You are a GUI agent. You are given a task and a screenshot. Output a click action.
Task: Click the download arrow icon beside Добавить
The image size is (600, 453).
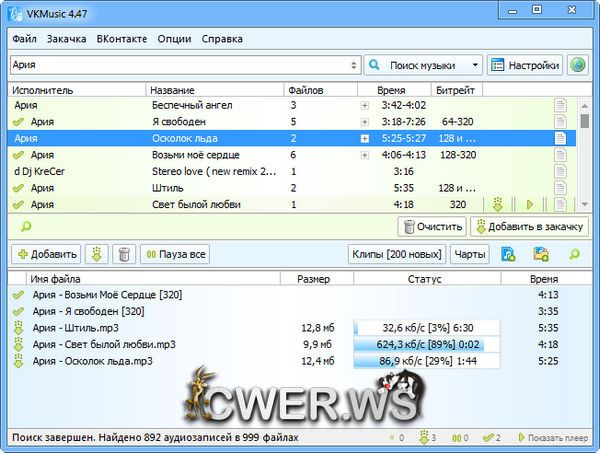click(x=96, y=254)
